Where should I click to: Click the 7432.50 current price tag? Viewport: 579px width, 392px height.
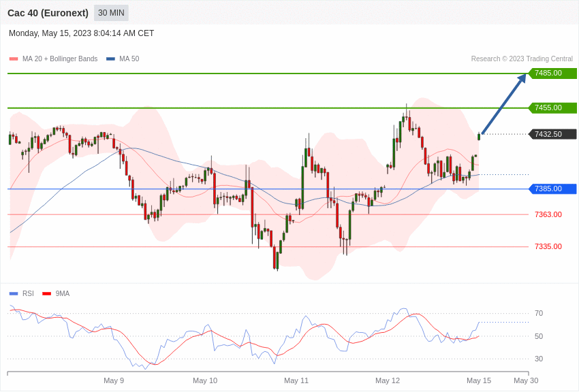click(553, 134)
